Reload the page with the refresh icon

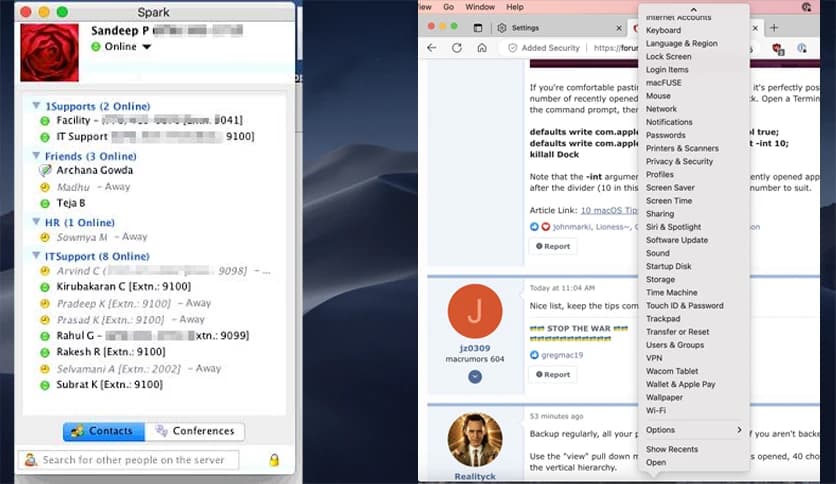tap(457, 48)
